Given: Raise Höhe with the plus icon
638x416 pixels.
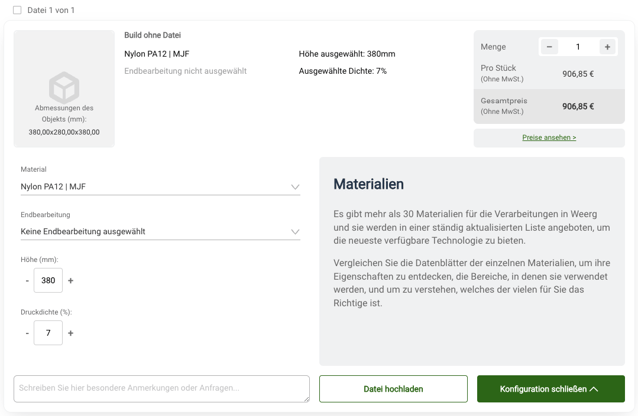Looking at the screenshot, I should (70, 280).
